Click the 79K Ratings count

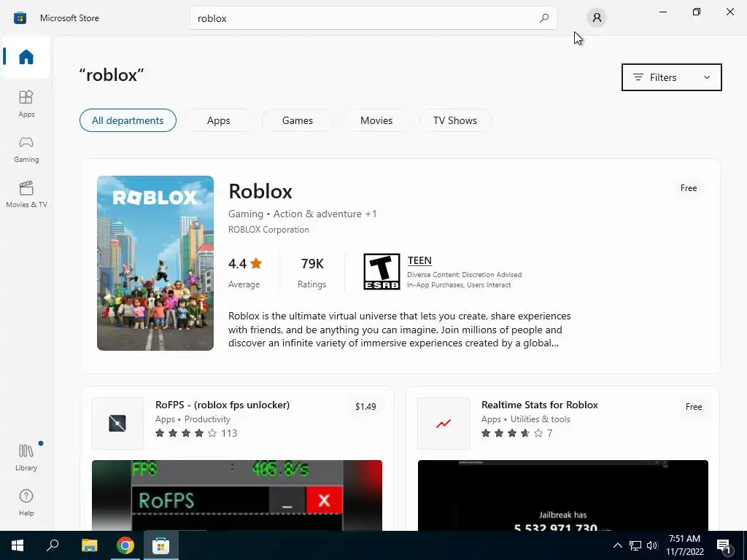(x=312, y=273)
